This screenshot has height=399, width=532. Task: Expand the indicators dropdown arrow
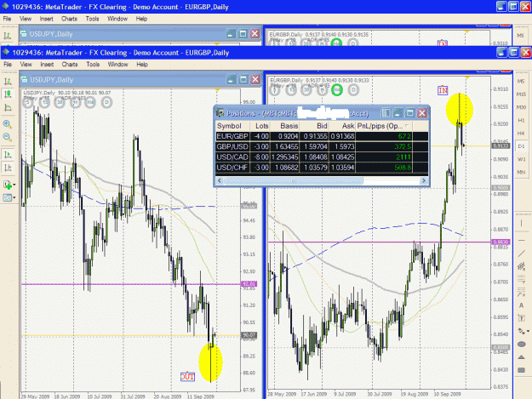pyautogui.click(x=14, y=185)
